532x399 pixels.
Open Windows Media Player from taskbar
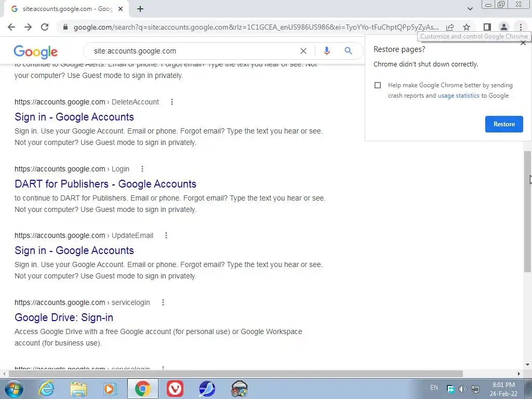coord(110,389)
